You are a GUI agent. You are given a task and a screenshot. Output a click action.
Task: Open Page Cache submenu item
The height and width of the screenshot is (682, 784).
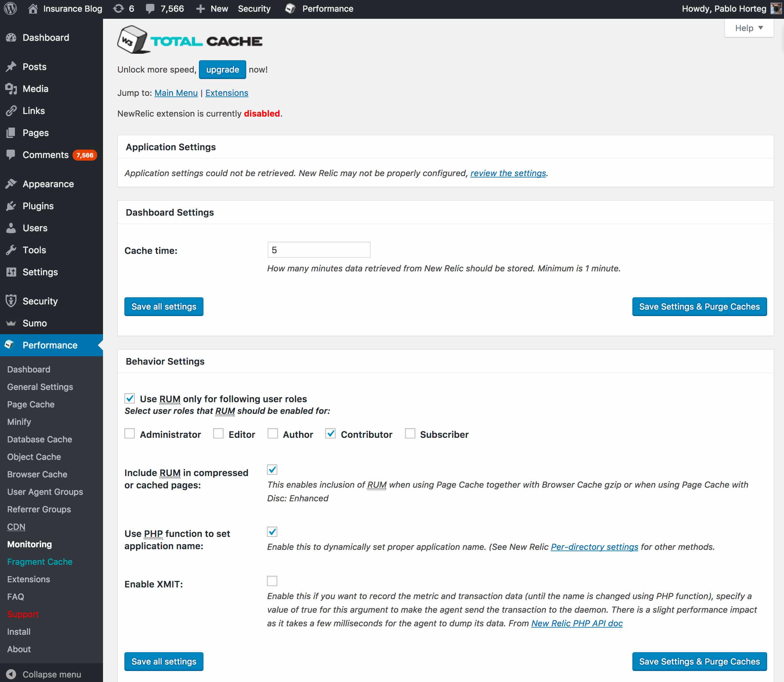click(x=31, y=404)
